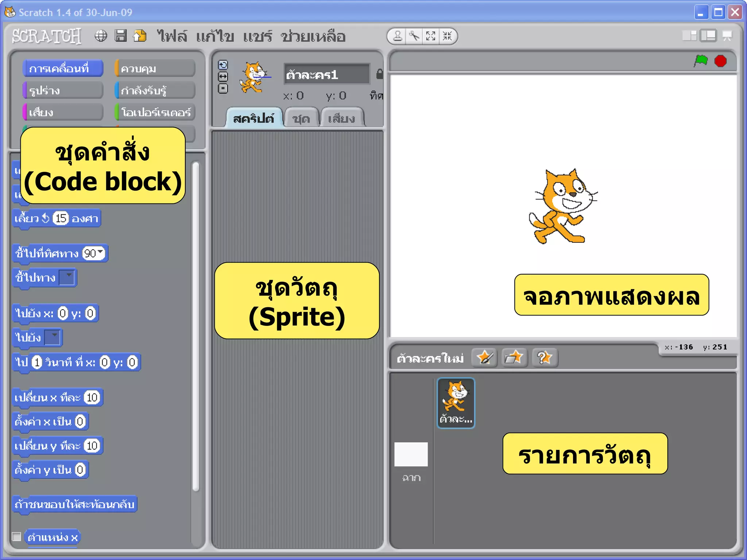Select the กำลังรับรู้ block category

coord(155,90)
